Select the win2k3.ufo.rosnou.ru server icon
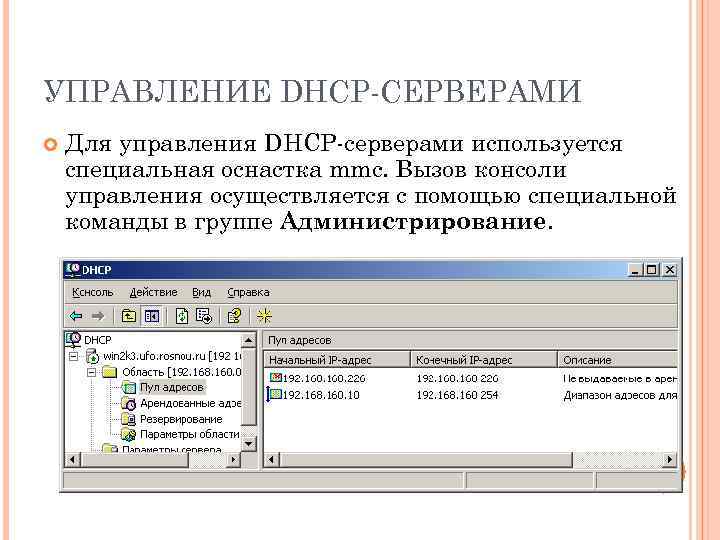Screen dimensions: 720x540 click(92, 356)
